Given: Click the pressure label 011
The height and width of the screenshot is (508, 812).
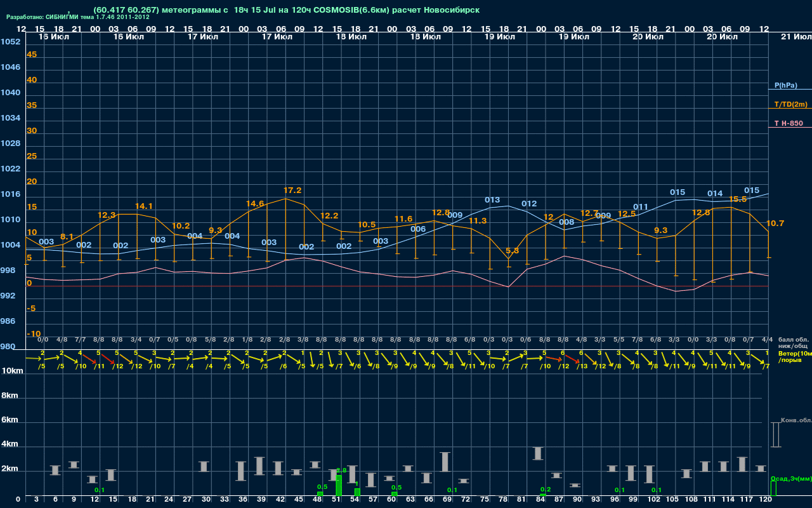Looking at the screenshot, I should pyautogui.click(x=641, y=206).
